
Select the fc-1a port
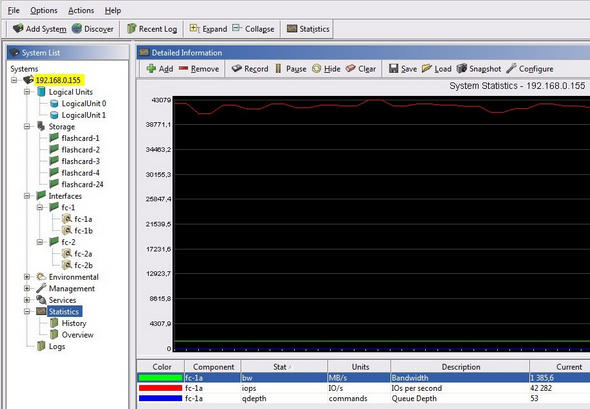click(83, 219)
